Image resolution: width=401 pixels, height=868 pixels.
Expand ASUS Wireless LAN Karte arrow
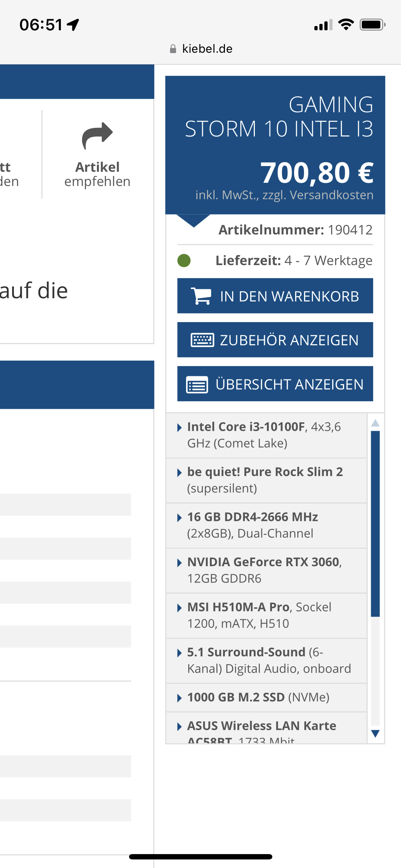click(x=180, y=726)
